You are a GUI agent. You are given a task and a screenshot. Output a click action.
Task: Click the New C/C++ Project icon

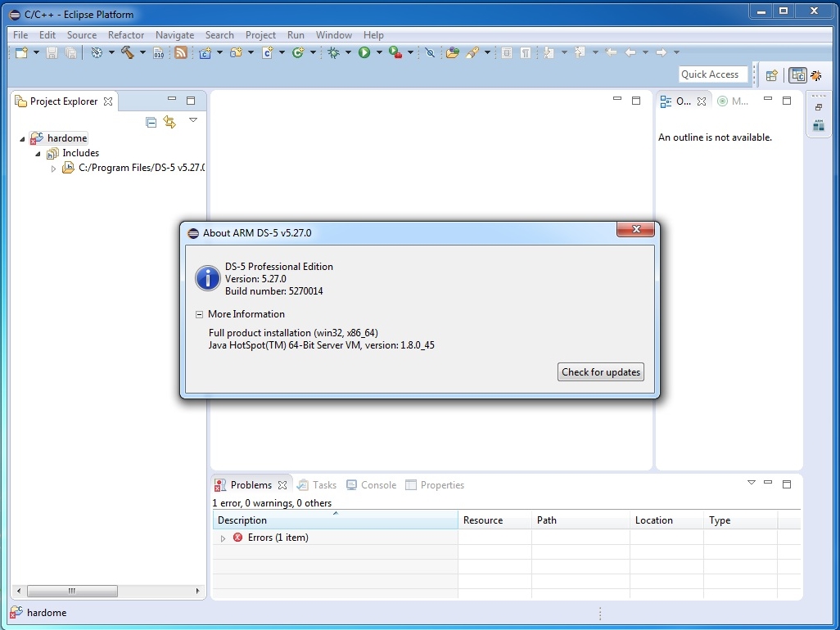(x=205, y=52)
